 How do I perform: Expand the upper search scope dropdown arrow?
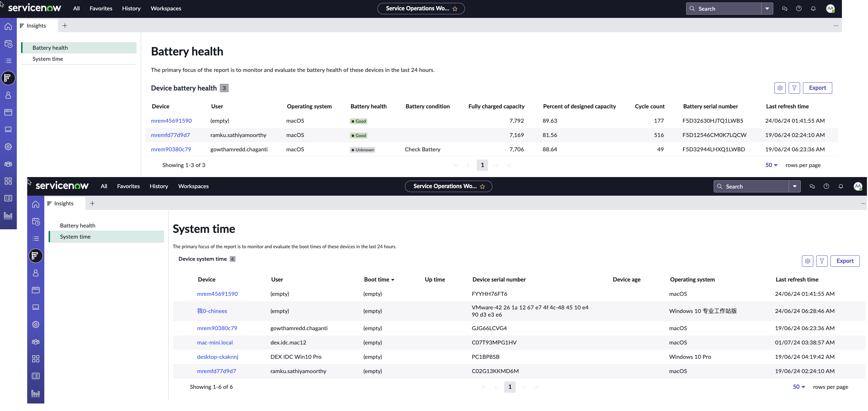point(767,9)
